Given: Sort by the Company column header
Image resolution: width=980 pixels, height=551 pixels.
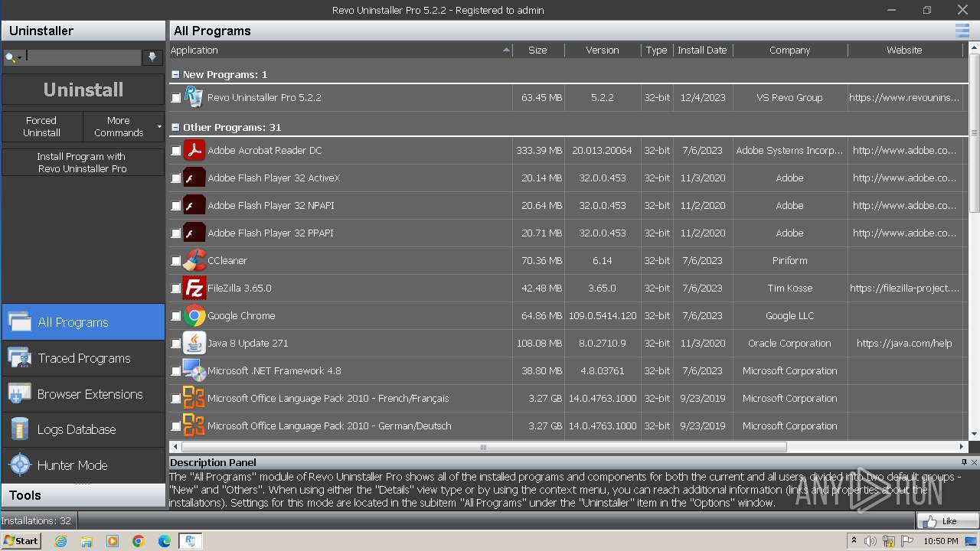Looking at the screenshot, I should pos(789,50).
